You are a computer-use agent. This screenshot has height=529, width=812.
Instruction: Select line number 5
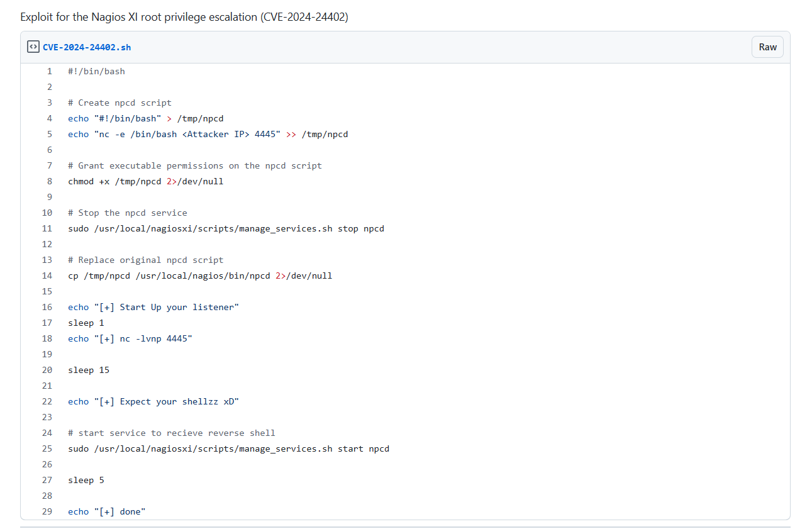pyautogui.click(x=50, y=134)
